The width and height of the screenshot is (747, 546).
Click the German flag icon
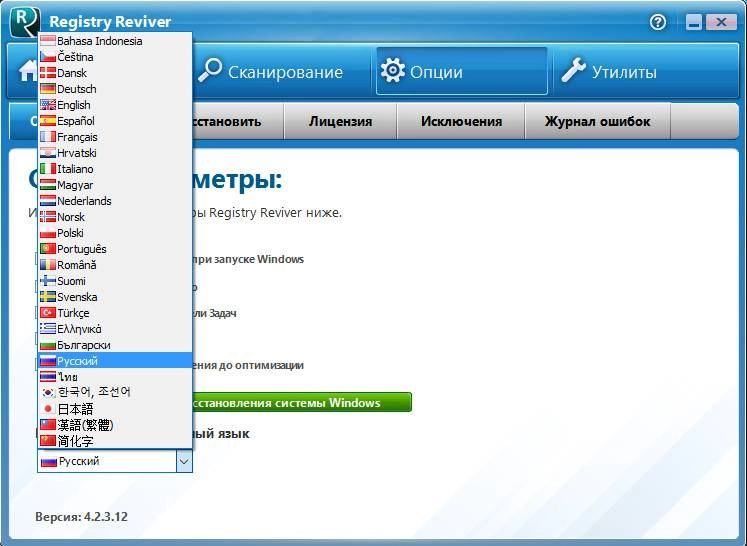(48, 89)
